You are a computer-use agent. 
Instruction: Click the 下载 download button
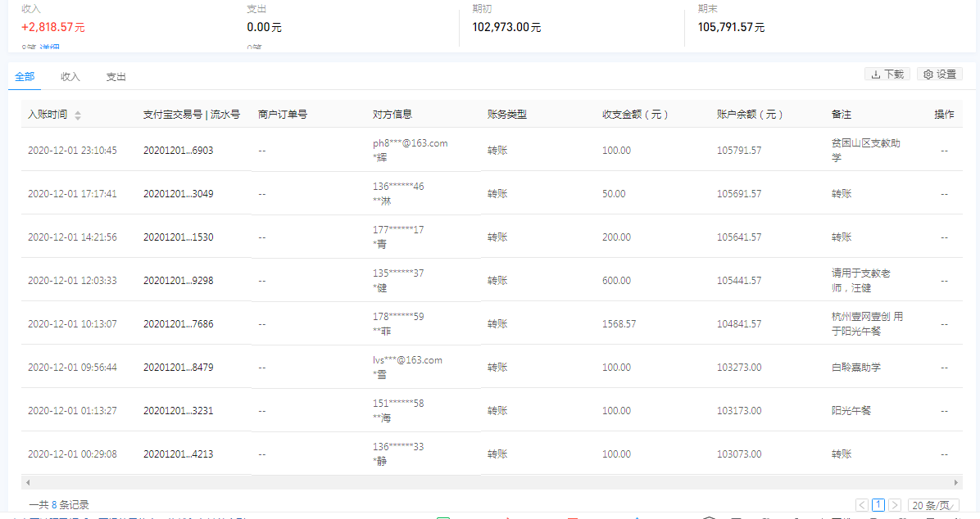click(887, 73)
